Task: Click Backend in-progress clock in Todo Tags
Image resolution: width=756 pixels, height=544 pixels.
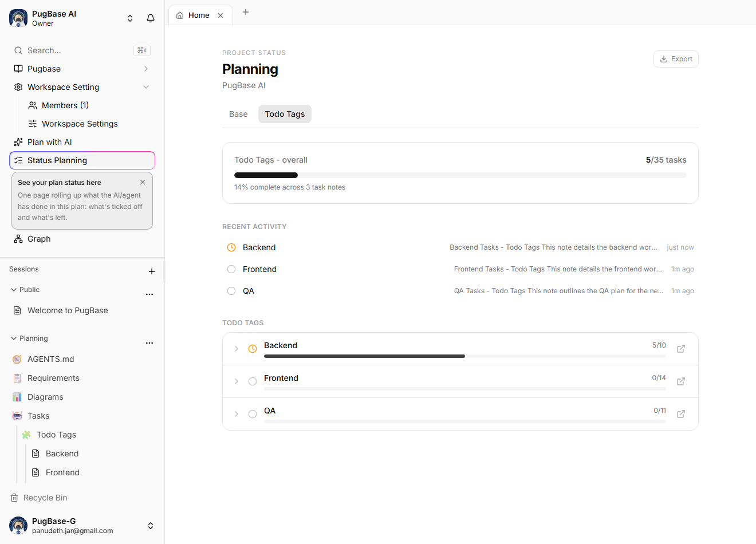Action: [253, 349]
